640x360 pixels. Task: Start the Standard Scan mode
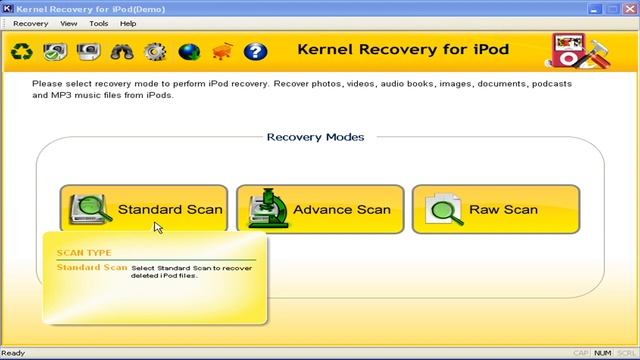point(144,209)
